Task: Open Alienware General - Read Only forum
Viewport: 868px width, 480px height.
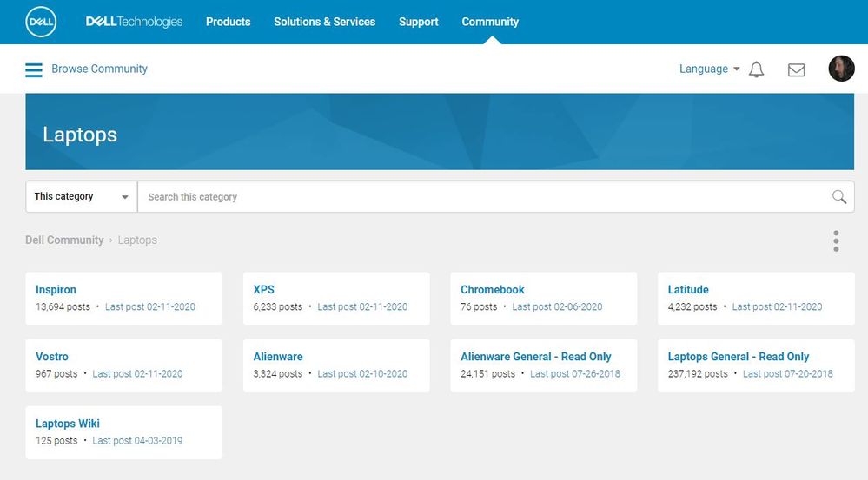Action: click(x=536, y=356)
